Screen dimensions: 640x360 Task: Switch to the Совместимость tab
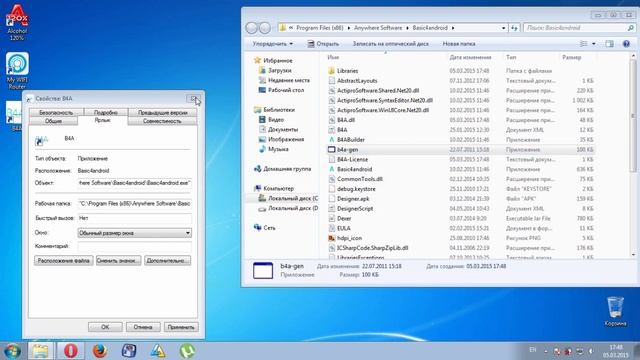pos(162,121)
